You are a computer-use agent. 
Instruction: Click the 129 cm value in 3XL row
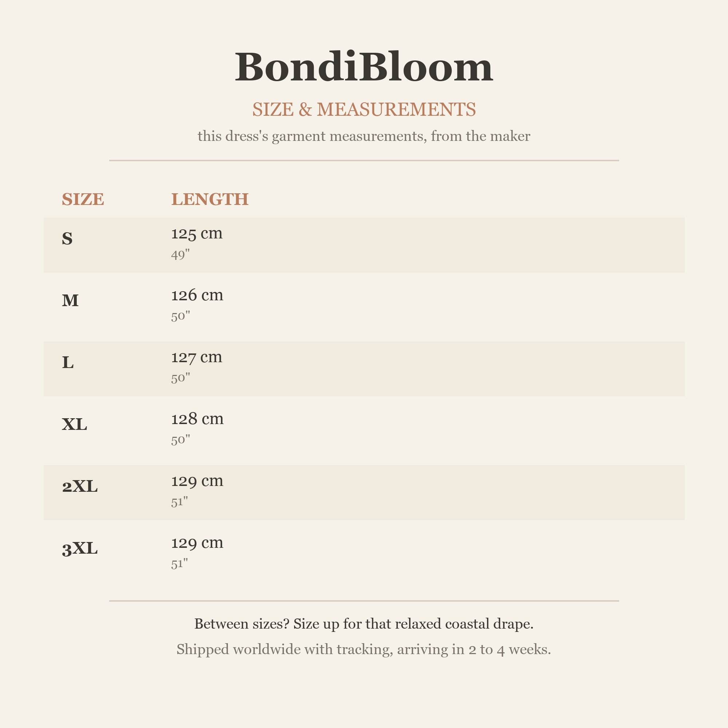(197, 543)
